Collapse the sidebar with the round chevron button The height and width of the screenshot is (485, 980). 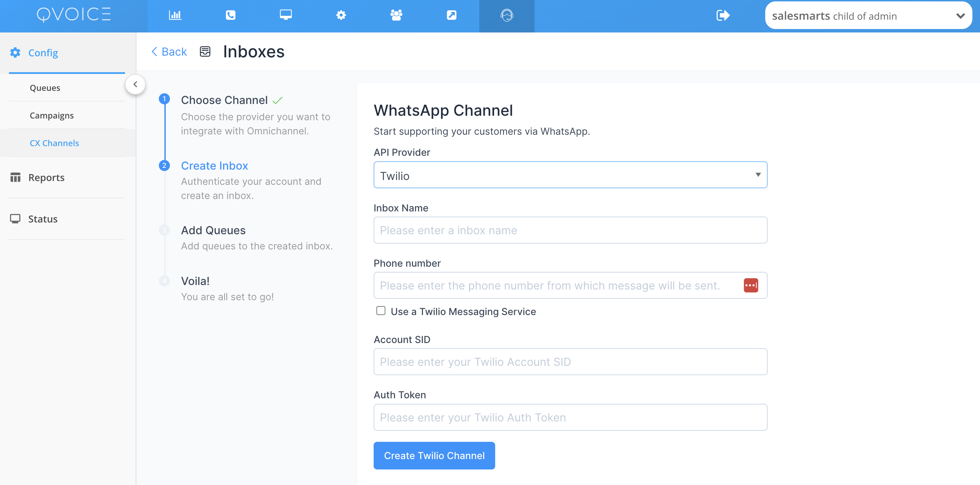click(x=135, y=85)
